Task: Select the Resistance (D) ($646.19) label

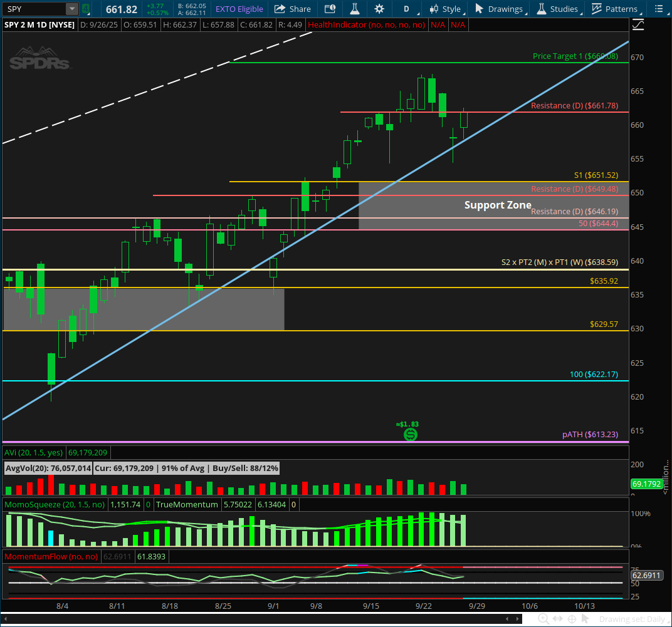Action: click(574, 212)
